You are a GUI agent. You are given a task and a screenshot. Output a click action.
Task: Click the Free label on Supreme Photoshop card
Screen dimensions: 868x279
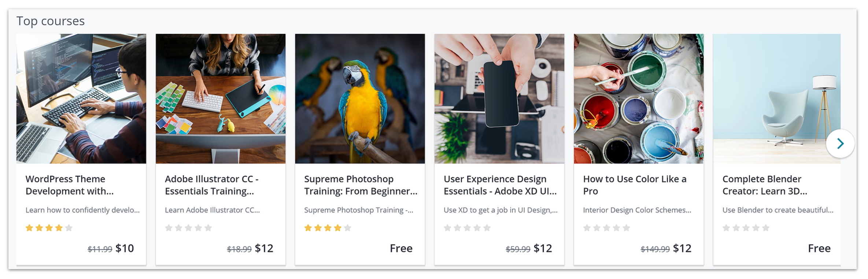pos(401,249)
